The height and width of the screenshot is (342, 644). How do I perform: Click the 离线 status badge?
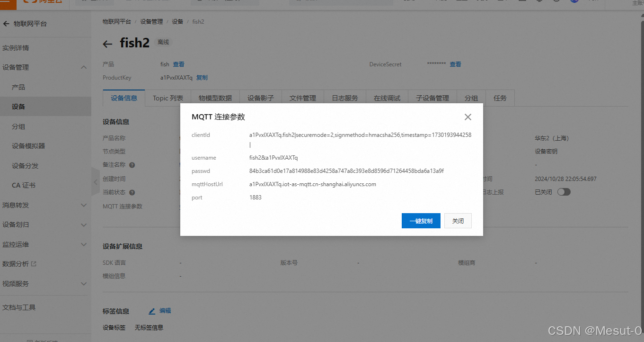[x=163, y=42]
